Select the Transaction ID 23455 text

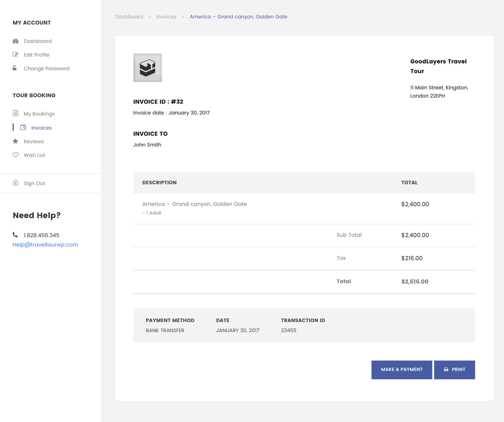288,330
